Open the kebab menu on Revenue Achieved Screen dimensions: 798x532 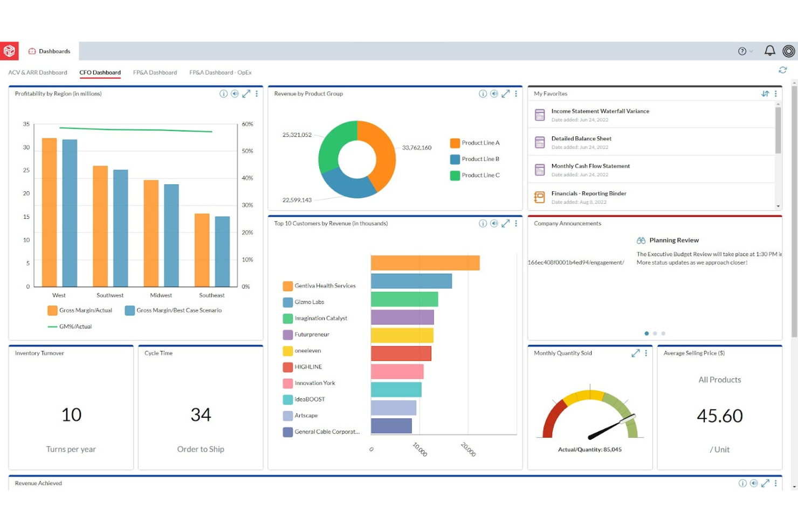coord(776,483)
